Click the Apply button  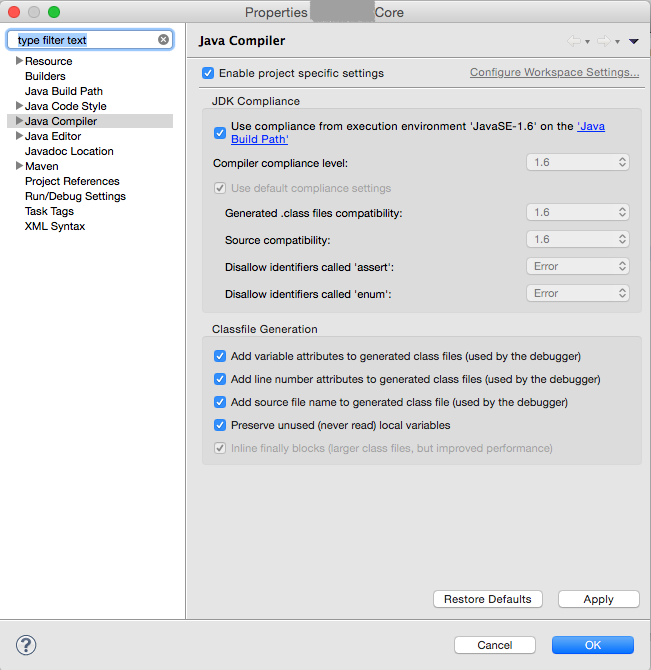598,599
